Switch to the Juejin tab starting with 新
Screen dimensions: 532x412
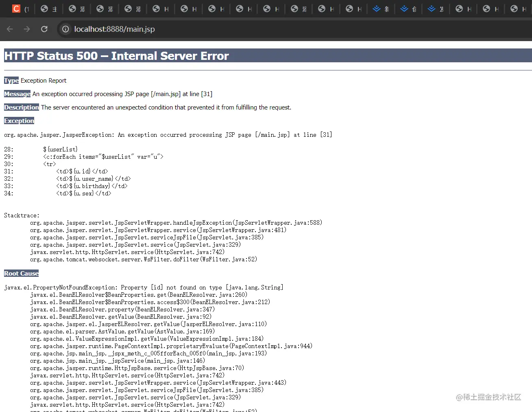381,9
